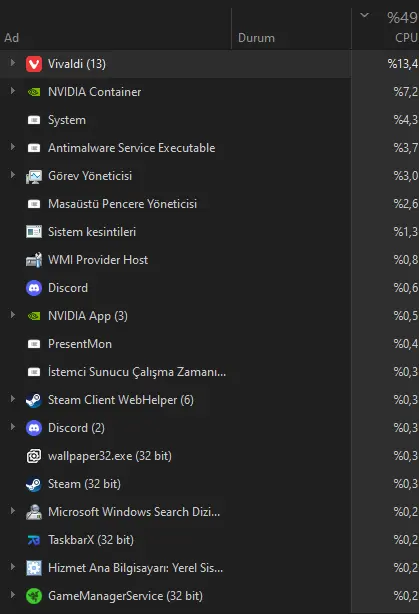
Task: Select the Sistem kesintileri name
Action: point(92,232)
